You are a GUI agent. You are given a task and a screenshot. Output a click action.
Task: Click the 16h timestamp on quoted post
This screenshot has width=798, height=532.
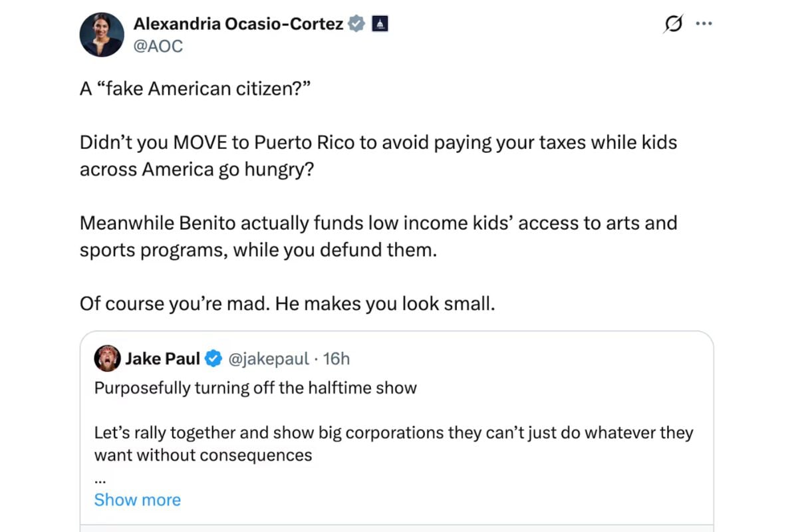coord(336,359)
